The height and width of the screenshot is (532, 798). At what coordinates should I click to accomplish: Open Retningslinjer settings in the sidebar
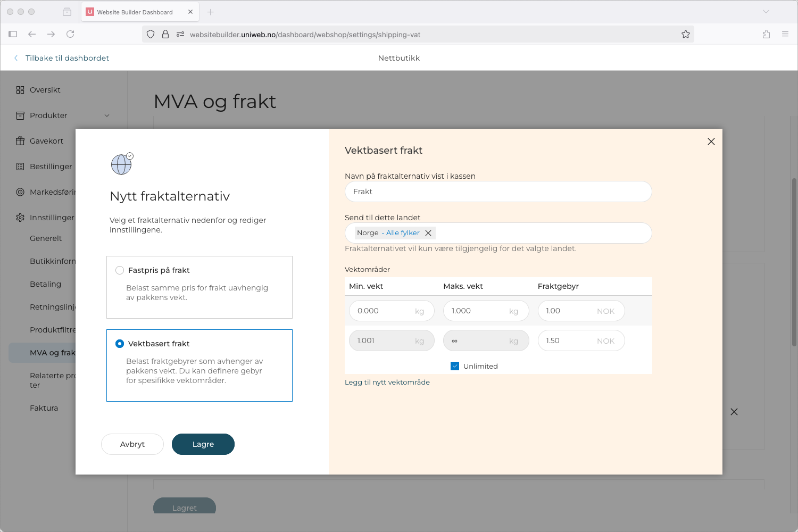[x=53, y=307]
